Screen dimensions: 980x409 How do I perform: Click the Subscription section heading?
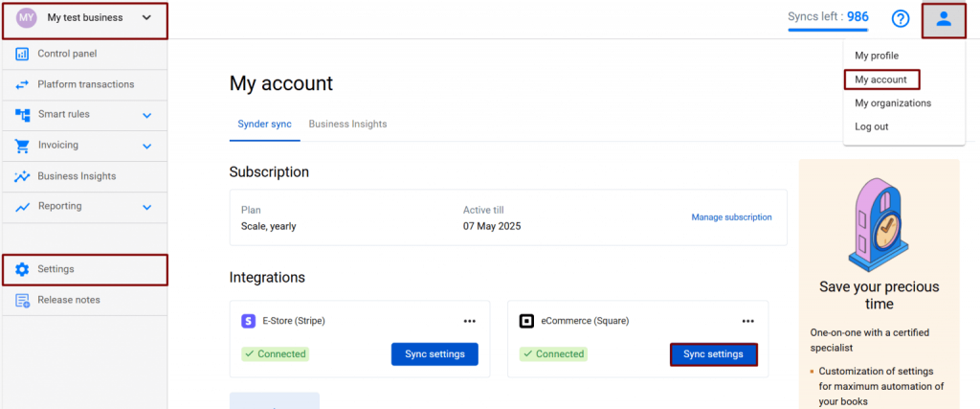point(269,172)
